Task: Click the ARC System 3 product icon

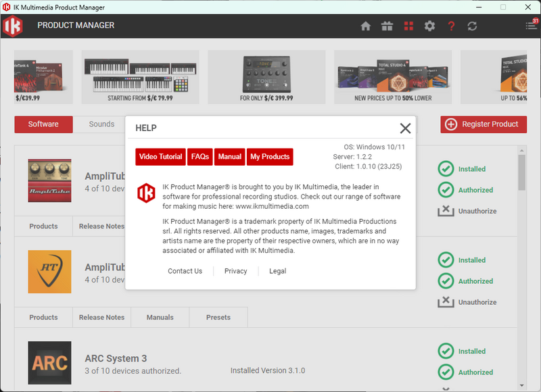Action: point(49,363)
